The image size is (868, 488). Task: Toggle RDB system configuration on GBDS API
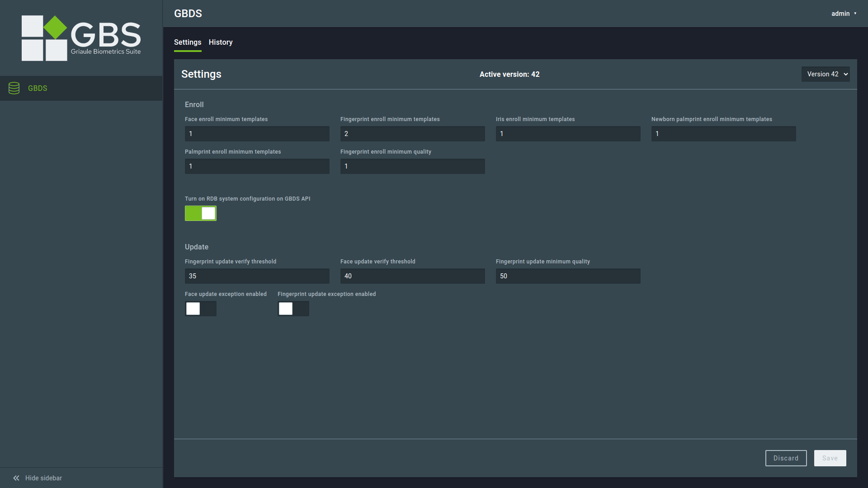coord(201,213)
